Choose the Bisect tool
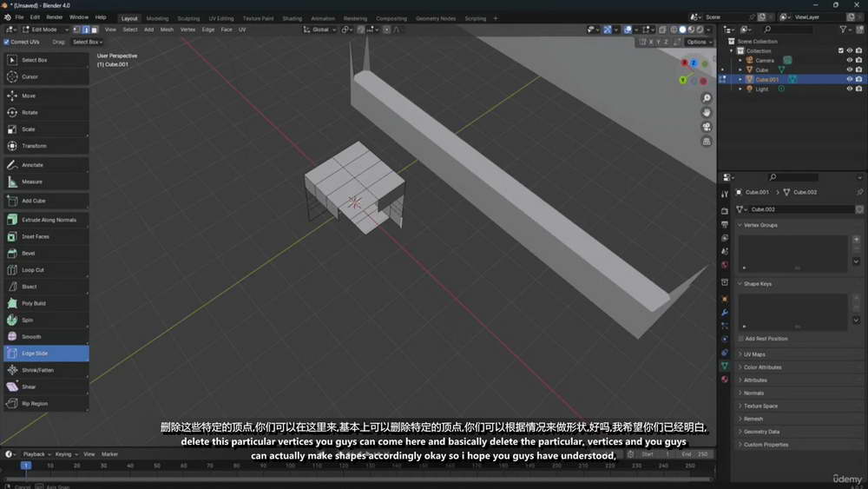This screenshot has height=489, width=868. 46,287
